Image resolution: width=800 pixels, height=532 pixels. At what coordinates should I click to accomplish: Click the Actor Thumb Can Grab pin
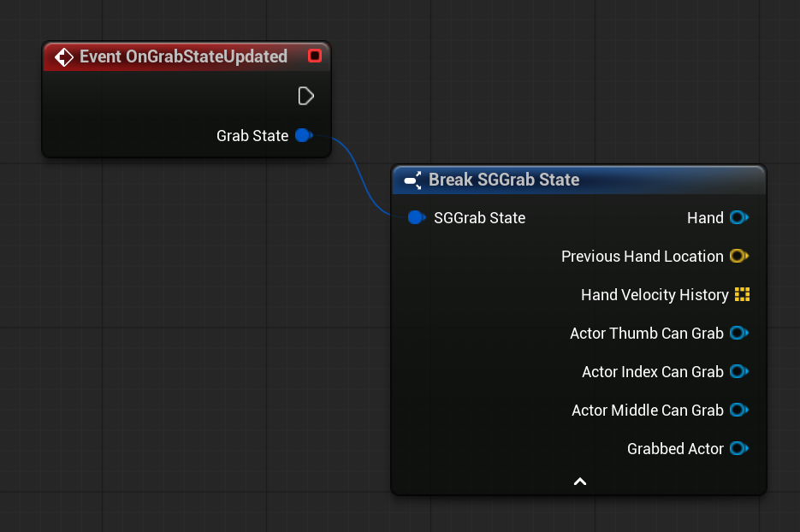point(738,333)
